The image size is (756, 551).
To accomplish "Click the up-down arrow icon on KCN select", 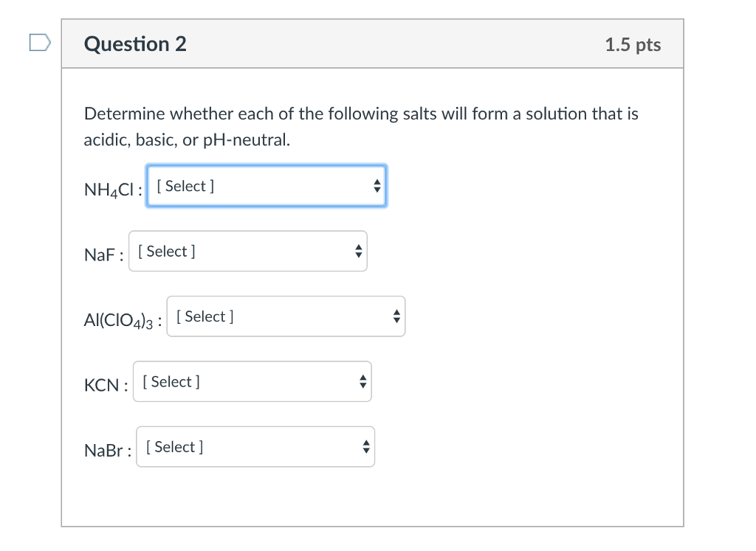I will click(362, 381).
